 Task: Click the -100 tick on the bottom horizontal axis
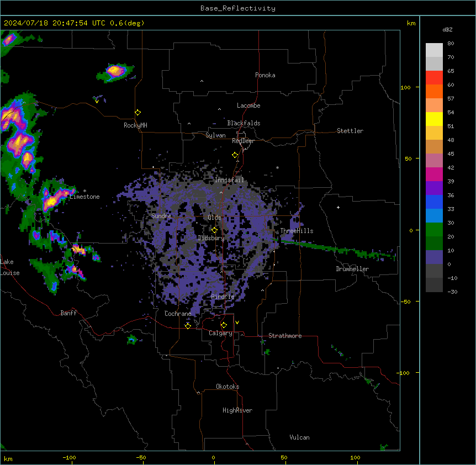[x=70, y=457]
